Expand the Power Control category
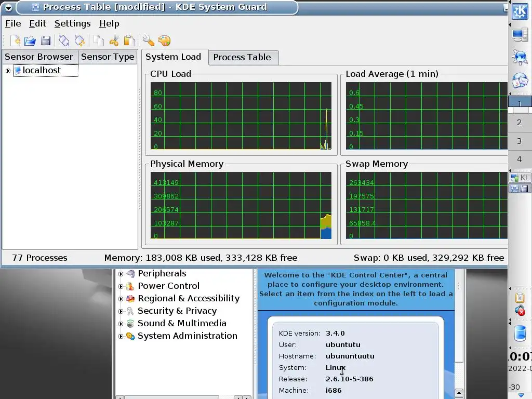This screenshot has height=399, width=532. (x=121, y=286)
